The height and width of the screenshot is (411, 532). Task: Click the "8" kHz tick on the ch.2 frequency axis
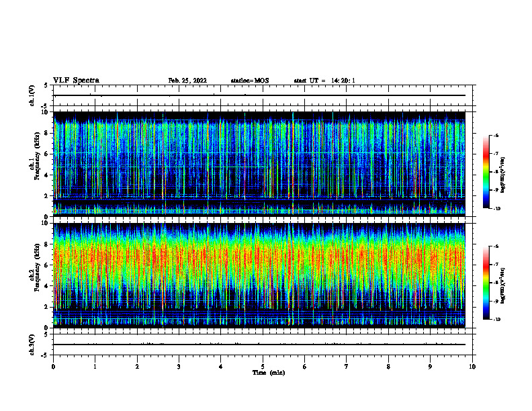[46, 244]
